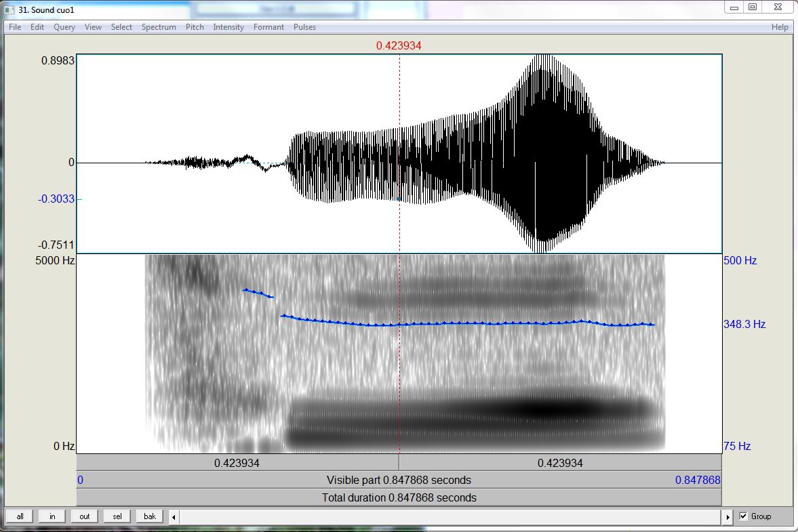This screenshot has width=798, height=532.
Task: Click the -0.3033 amplitude cursor label
Action: coord(56,199)
